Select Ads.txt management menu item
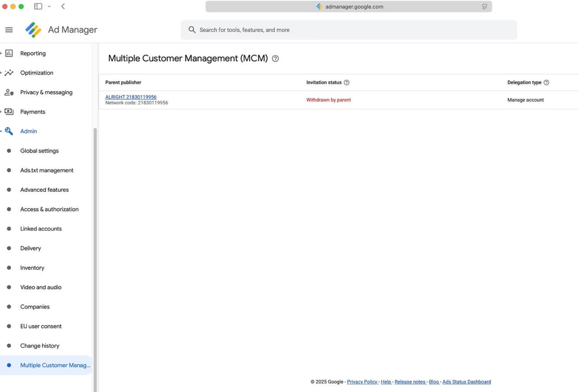 pyautogui.click(x=47, y=170)
